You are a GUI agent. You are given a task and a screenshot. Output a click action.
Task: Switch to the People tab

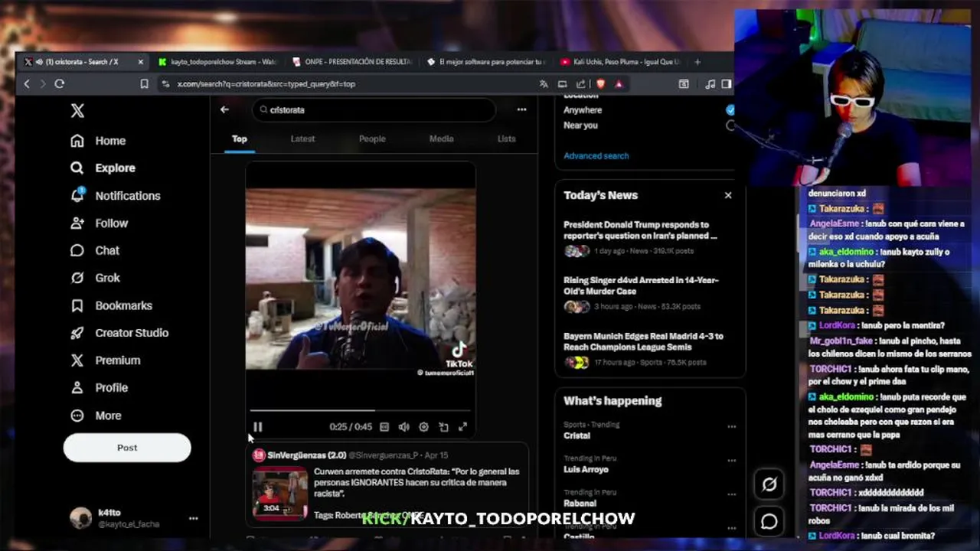[x=372, y=139]
